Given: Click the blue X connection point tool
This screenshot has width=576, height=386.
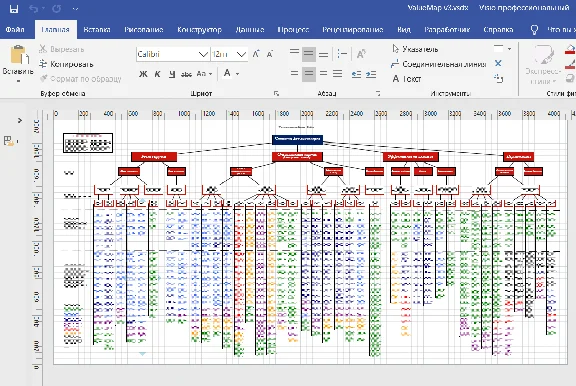Looking at the screenshot, I should click(498, 64).
